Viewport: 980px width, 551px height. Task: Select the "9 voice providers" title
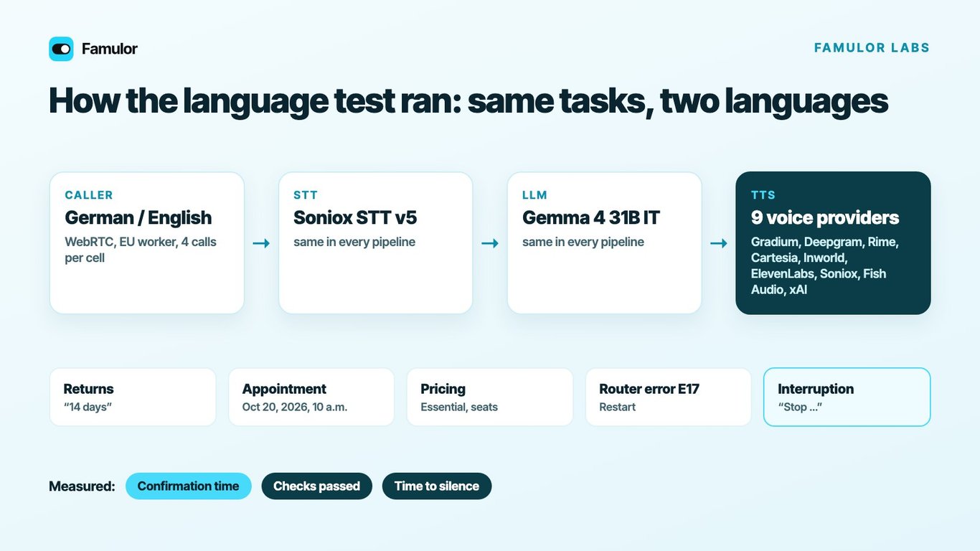click(825, 217)
